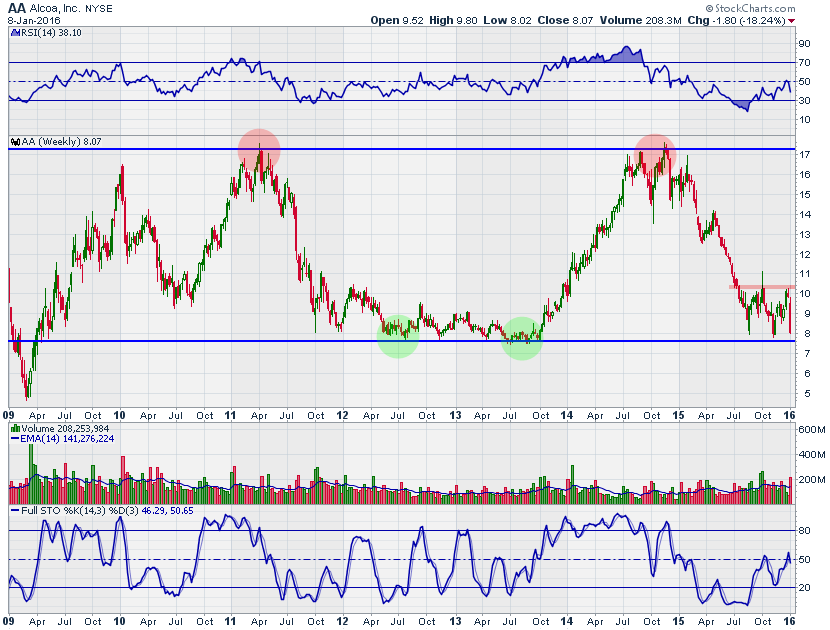Click the 14 price axis label
Image resolution: width=830 pixels, height=630 pixels.
(805, 214)
